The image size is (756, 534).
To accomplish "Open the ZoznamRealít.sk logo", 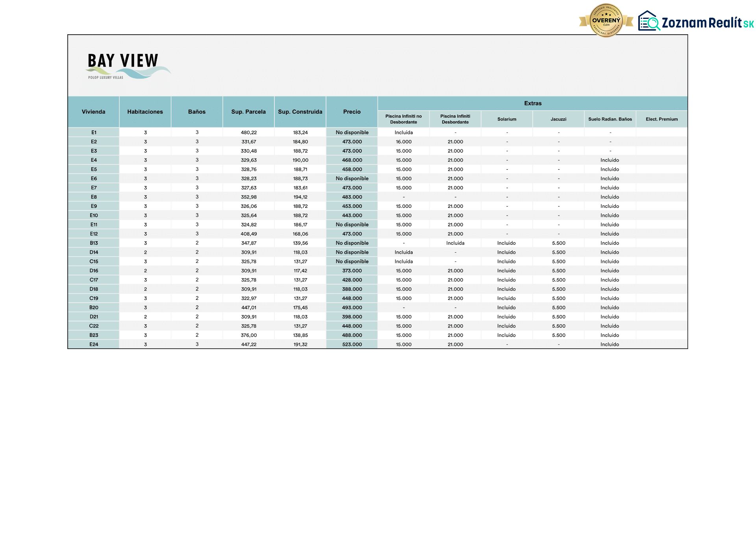I will point(696,21).
